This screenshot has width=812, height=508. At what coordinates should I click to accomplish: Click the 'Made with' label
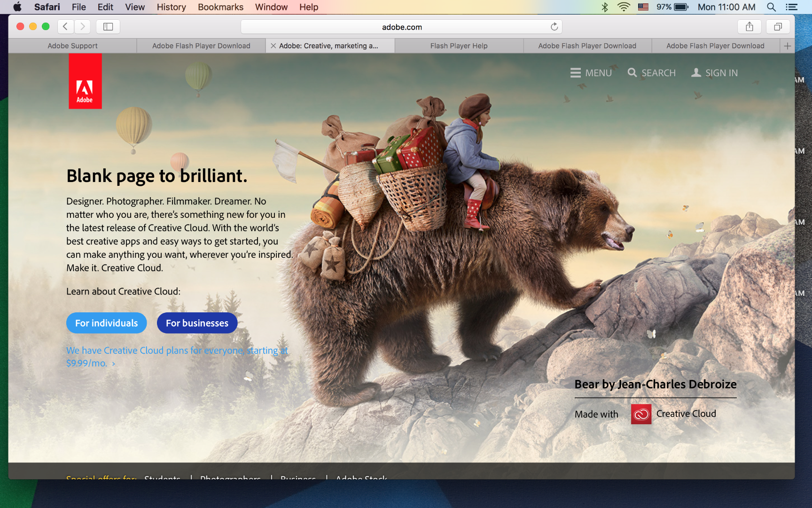pyautogui.click(x=596, y=414)
